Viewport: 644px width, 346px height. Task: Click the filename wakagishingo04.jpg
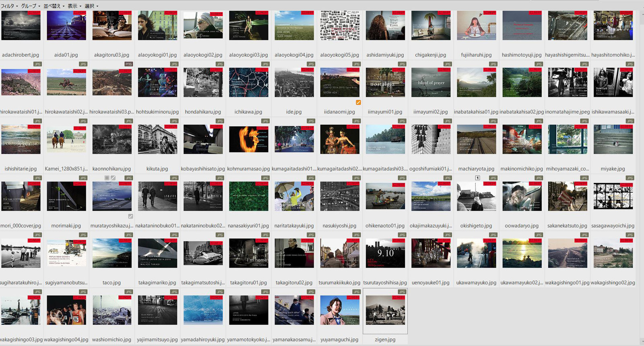tap(66, 340)
